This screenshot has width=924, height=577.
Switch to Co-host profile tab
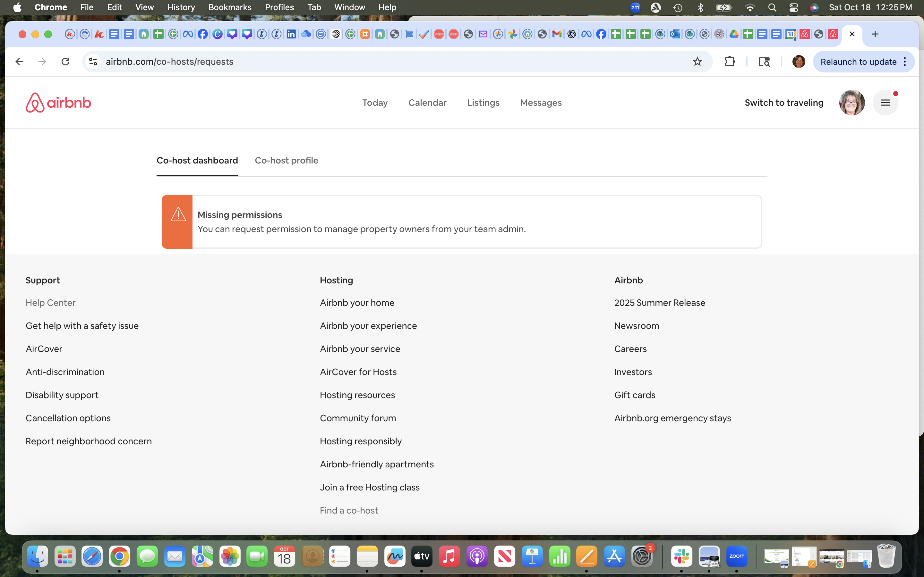coord(287,160)
